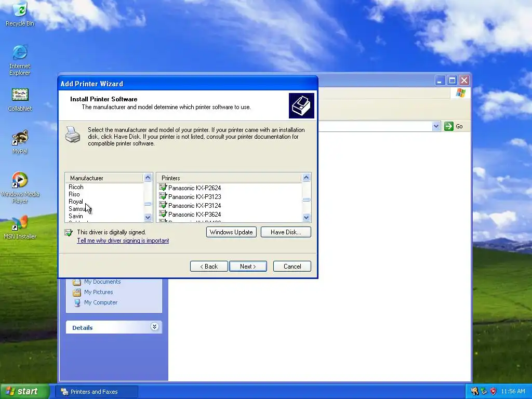Select Panasonic KX-P3624 printer
This screenshot has width=532, height=399.
point(194,214)
